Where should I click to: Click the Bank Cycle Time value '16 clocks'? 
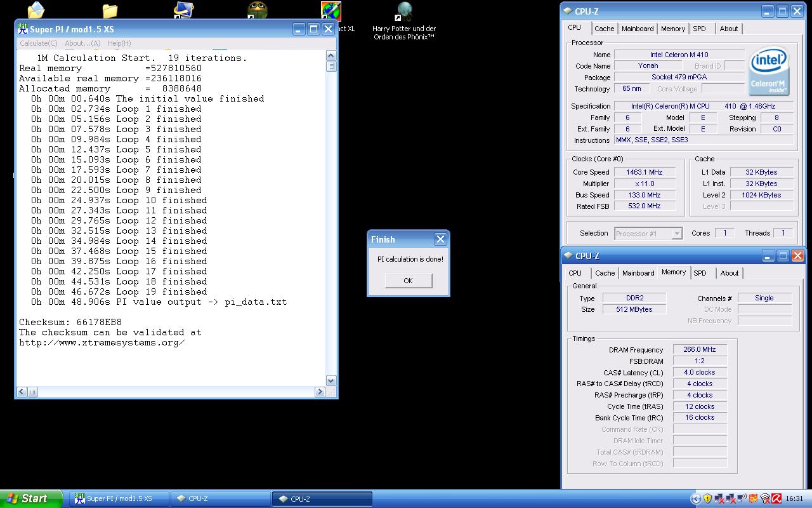pos(700,418)
